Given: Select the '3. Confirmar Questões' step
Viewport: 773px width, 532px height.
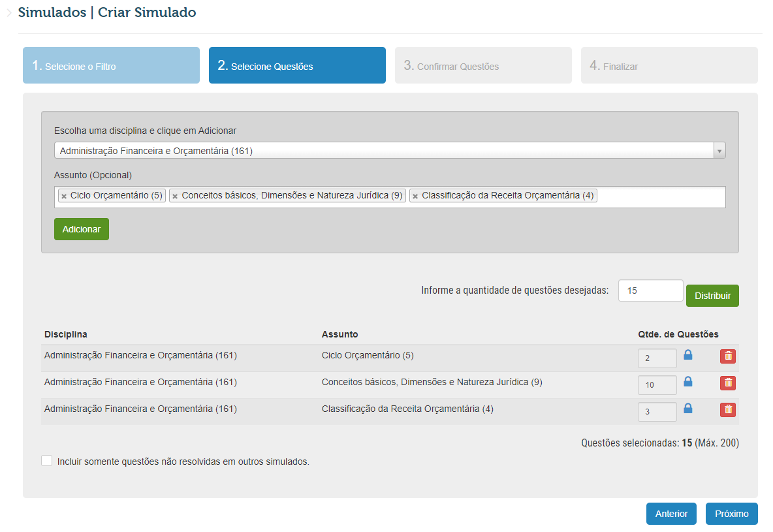Looking at the screenshot, I should coord(482,65).
